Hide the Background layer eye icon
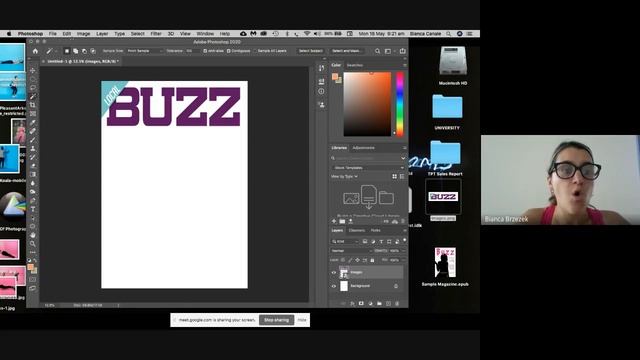This screenshot has width=640, height=360. tap(333, 286)
